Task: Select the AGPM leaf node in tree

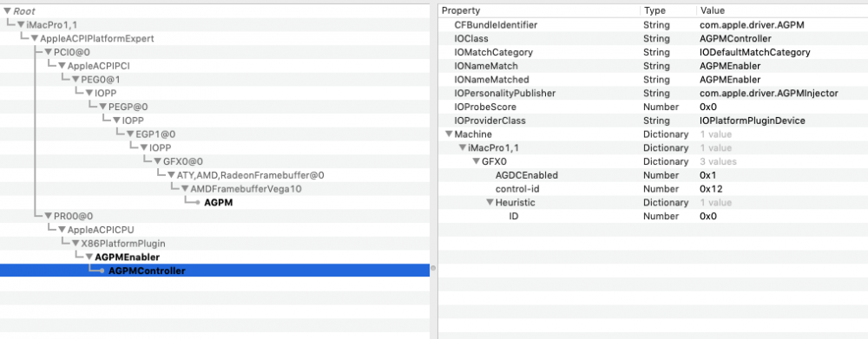Action: tap(218, 202)
